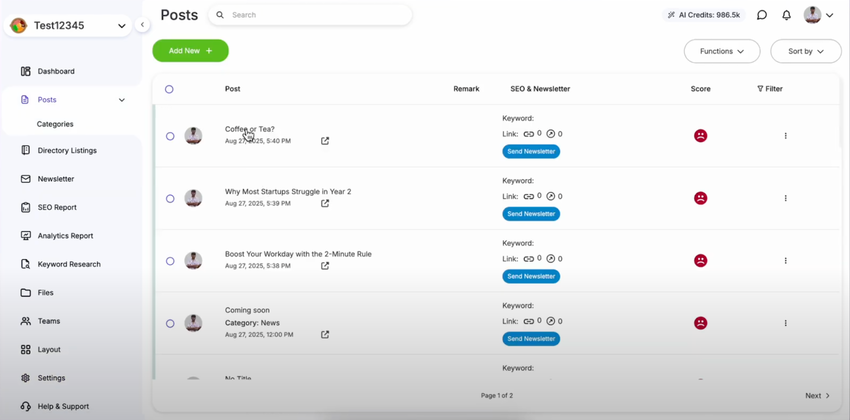Click the green Add New button
Screen dimensions: 850x420
190,51
